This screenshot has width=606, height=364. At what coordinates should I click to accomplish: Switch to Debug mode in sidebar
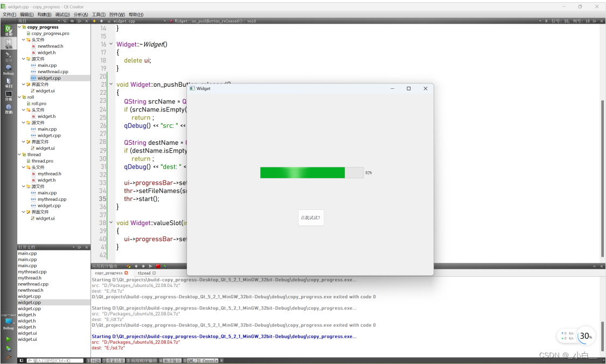[8, 69]
